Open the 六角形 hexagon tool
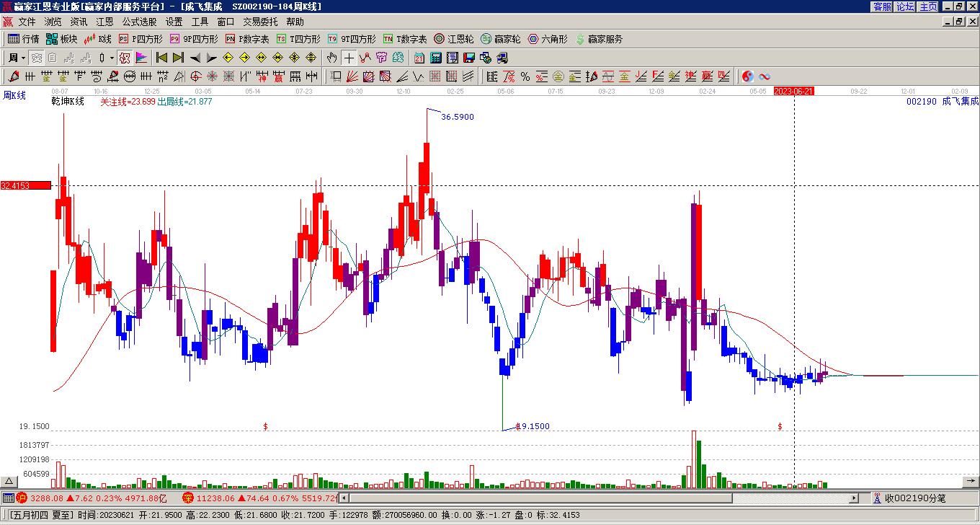The width and height of the screenshot is (980, 525). [548, 39]
